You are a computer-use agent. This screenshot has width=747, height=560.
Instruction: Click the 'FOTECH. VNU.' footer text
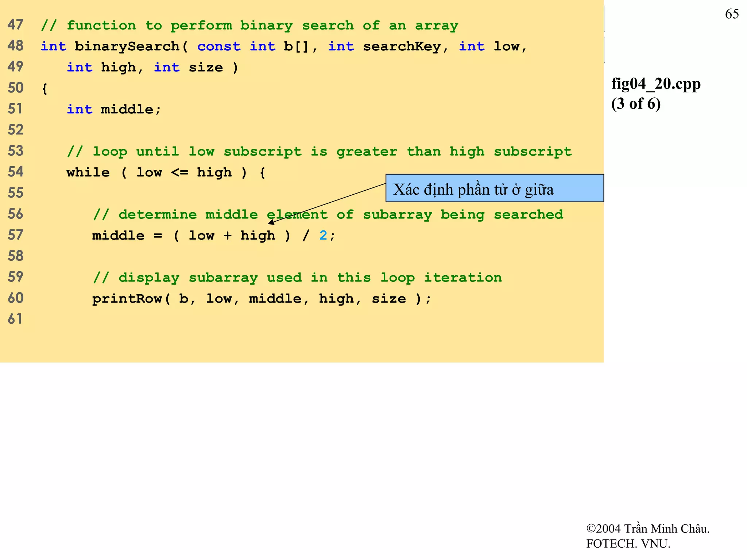[x=628, y=544]
